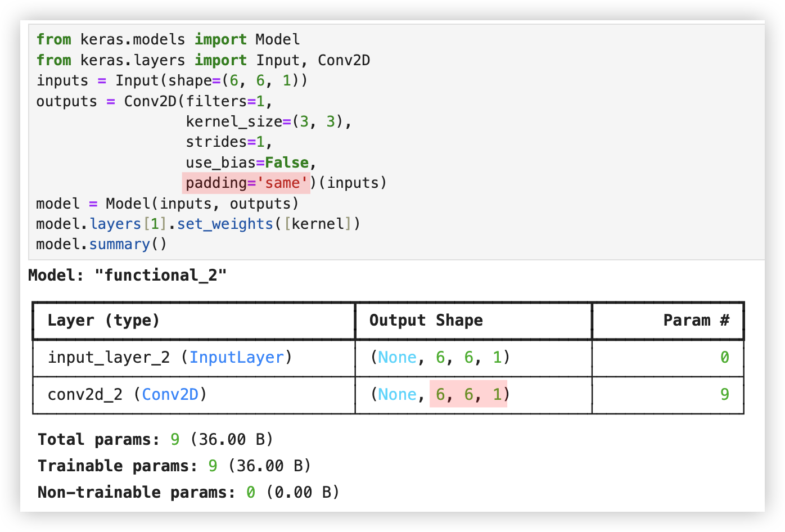Click the conv2d_2 (Conv2D) row cell
This screenshot has width=785, height=532.
127,395
